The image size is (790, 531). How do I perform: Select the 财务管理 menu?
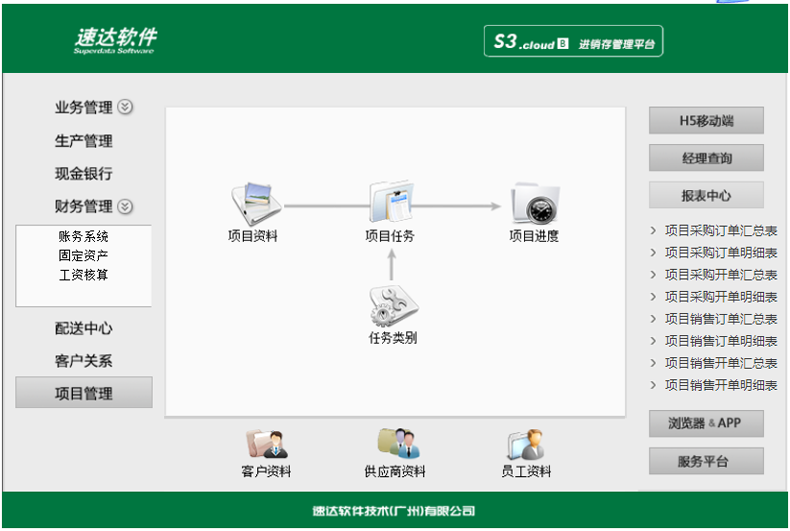[84, 207]
